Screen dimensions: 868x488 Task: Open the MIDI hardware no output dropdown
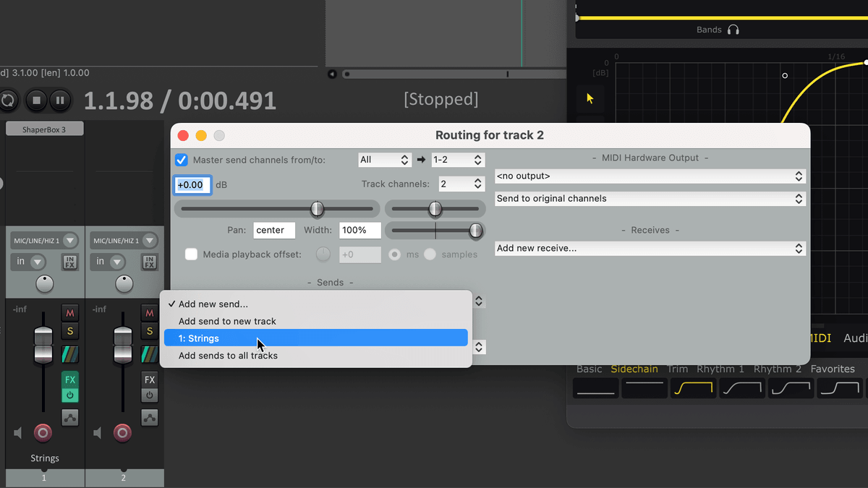(x=650, y=176)
